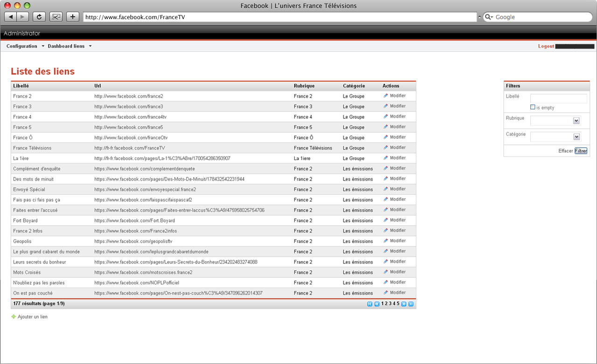Image resolution: width=597 pixels, height=364 pixels.
Task: Click the browser address bar
Action: pos(280,17)
